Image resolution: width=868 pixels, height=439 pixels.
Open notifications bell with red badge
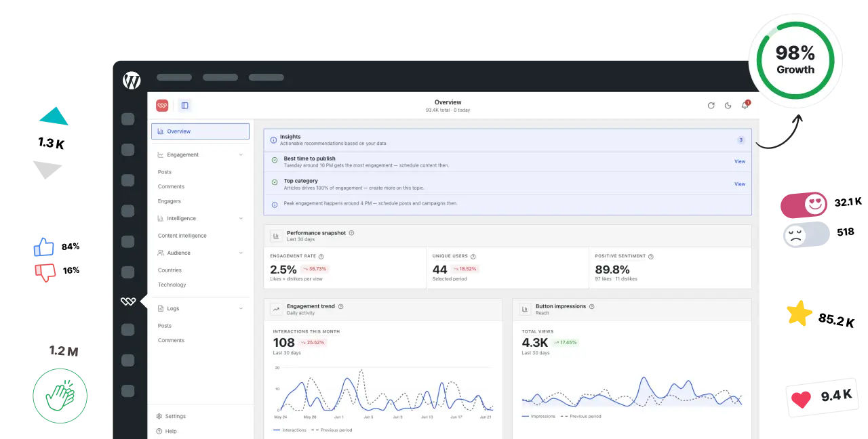click(745, 105)
